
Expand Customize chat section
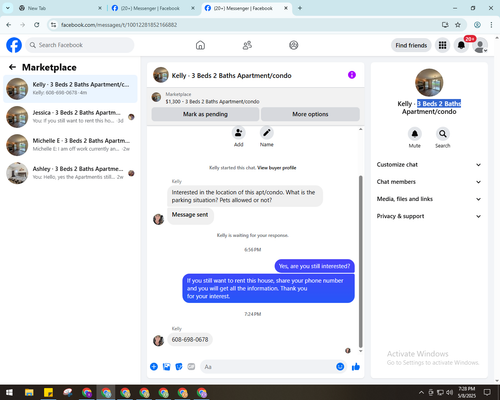click(x=429, y=165)
